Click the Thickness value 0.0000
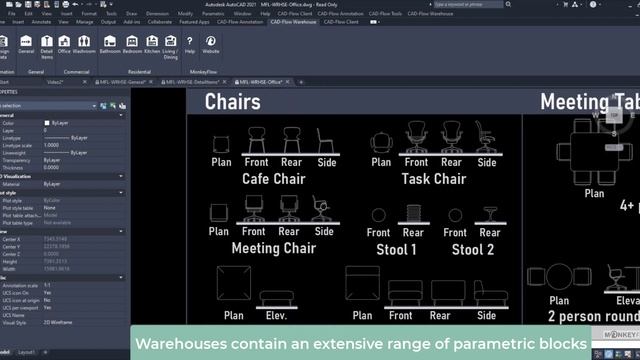Image resolution: width=640 pixels, height=360 pixels. pyautogui.click(x=51, y=168)
